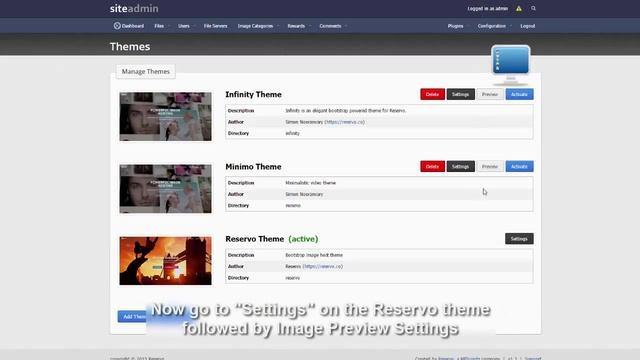Click the green (active) label
Image resolution: width=640 pixels, height=360 pixels.
click(x=303, y=239)
